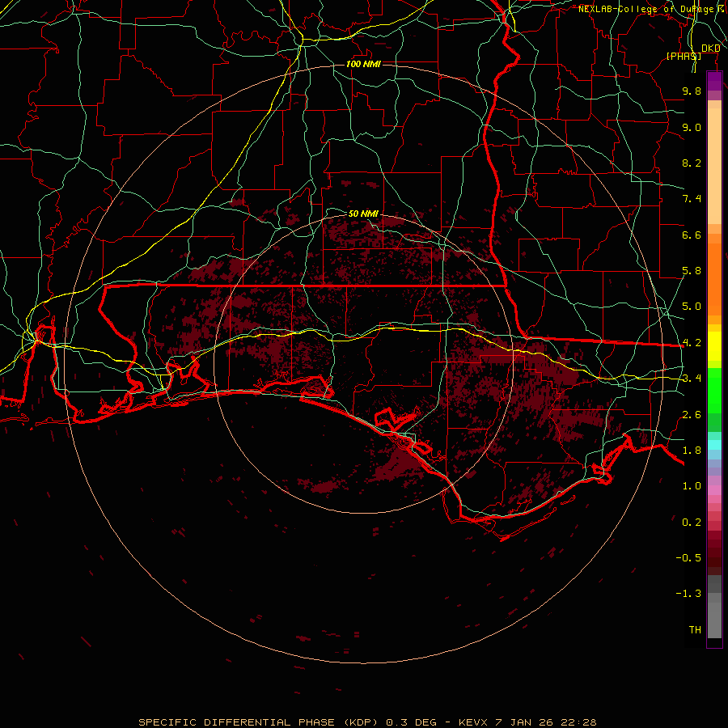Click the 9.8 value on the scale
The width and height of the screenshot is (728, 728).
click(x=692, y=91)
